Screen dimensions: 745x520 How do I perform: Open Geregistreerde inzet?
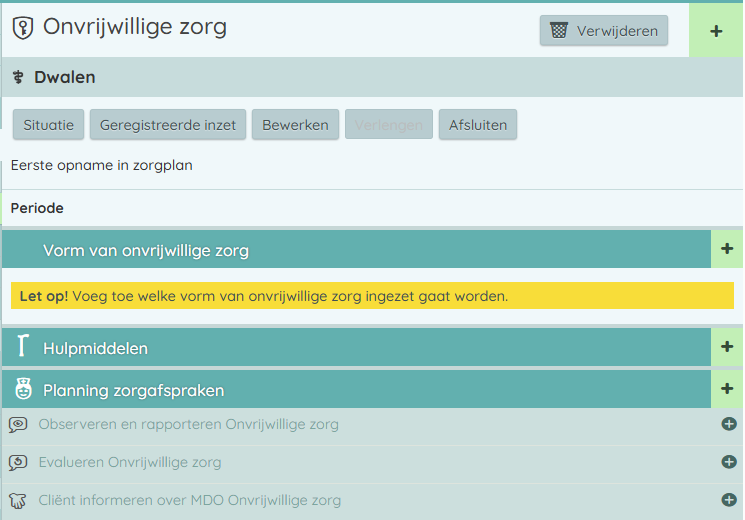[167, 125]
